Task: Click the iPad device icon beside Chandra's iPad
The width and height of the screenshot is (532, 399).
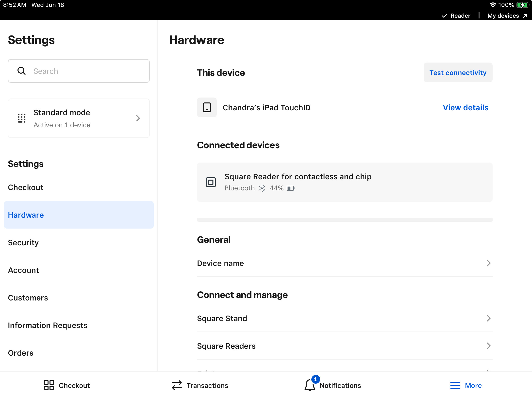Action: pos(207,107)
